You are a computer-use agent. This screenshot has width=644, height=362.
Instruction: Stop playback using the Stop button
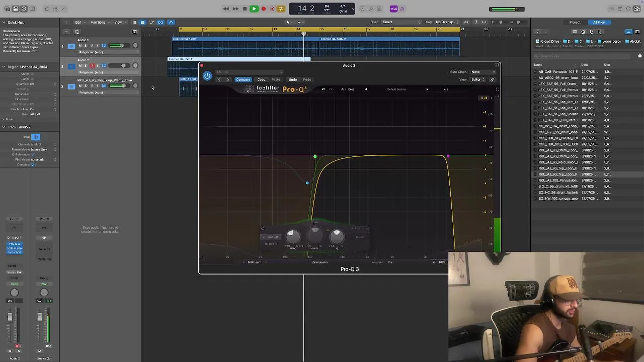coord(245,9)
